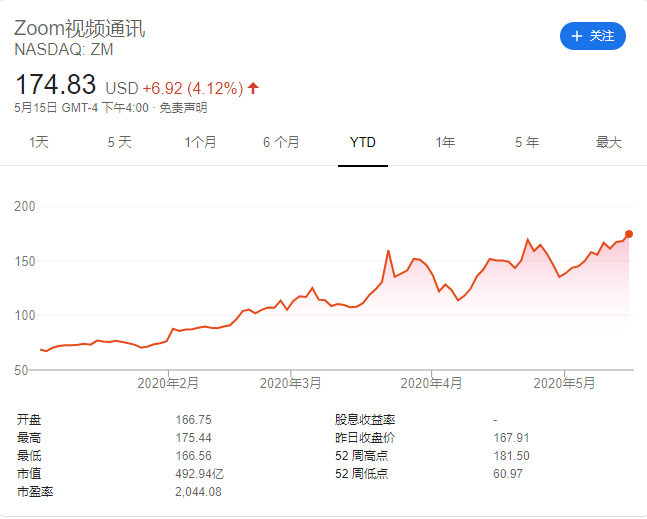
Task: Click the 市值 value 492.94亿
Action: click(x=199, y=474)
